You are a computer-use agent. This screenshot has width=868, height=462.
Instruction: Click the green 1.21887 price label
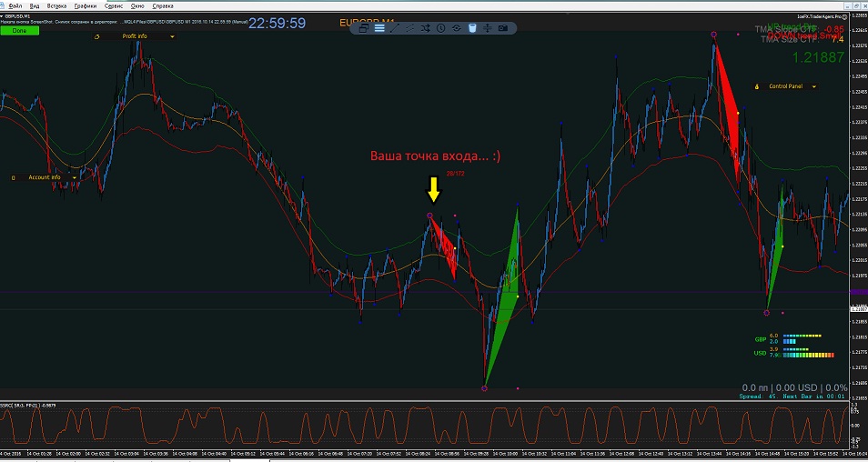(818, 57)
